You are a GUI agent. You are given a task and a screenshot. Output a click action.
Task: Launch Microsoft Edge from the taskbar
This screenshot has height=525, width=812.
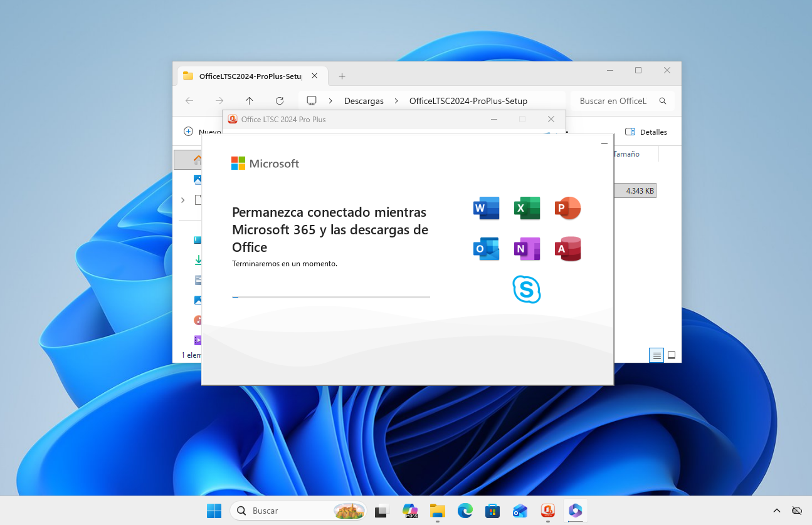coord(465,511)
